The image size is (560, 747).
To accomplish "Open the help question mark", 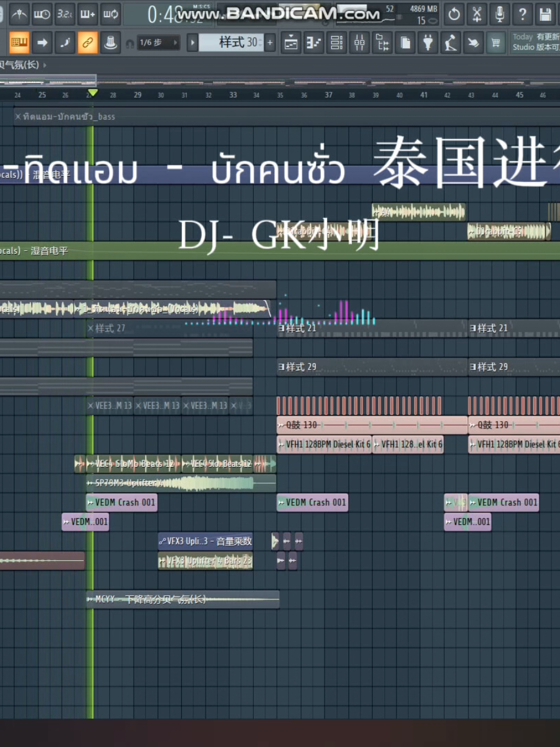I will pos(522,14).
